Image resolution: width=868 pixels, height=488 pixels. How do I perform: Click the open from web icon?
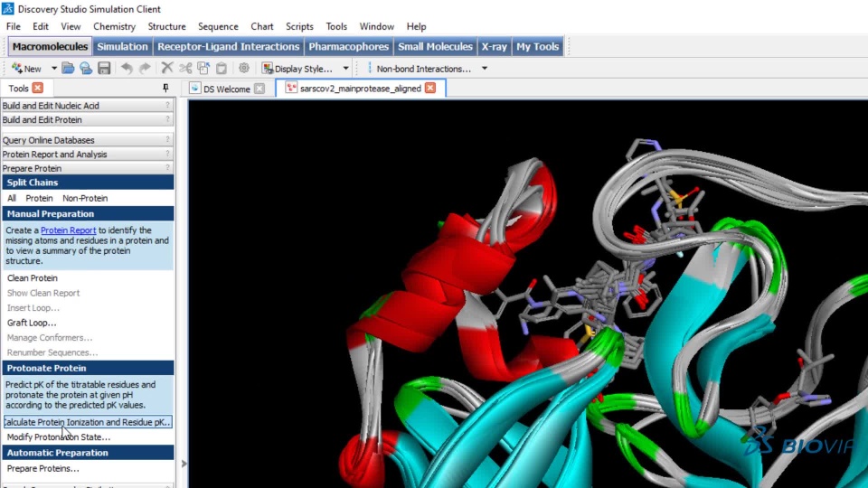(86, 68)
